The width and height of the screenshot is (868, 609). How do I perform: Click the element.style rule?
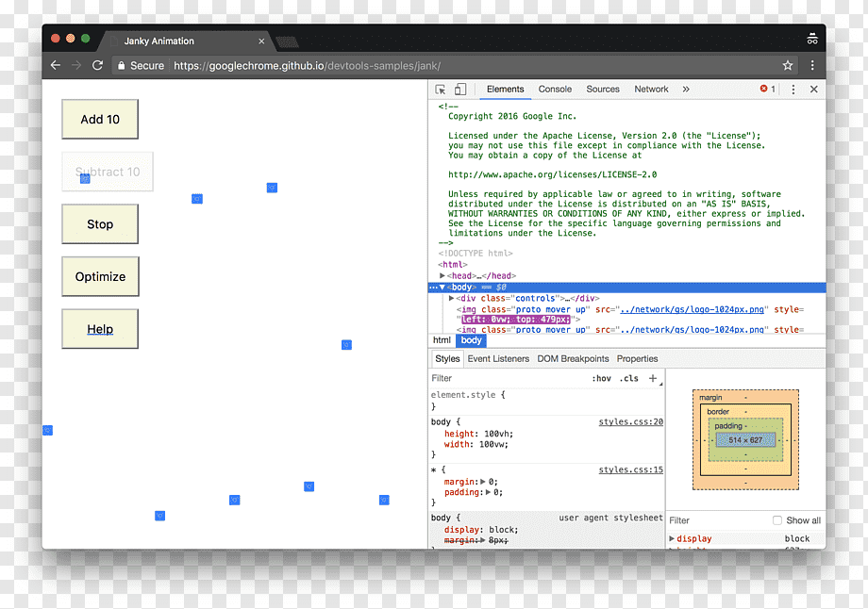[x=468, y=395]
